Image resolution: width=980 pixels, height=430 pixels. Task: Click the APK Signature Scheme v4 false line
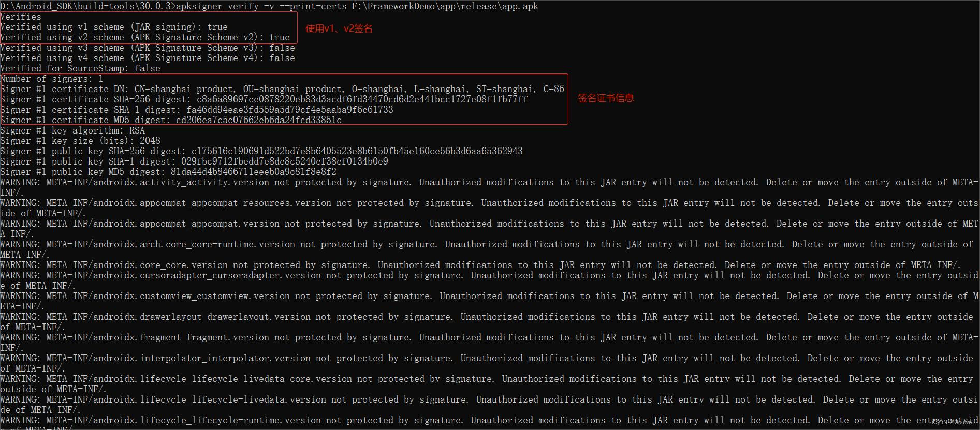click(x=148, y=58)
